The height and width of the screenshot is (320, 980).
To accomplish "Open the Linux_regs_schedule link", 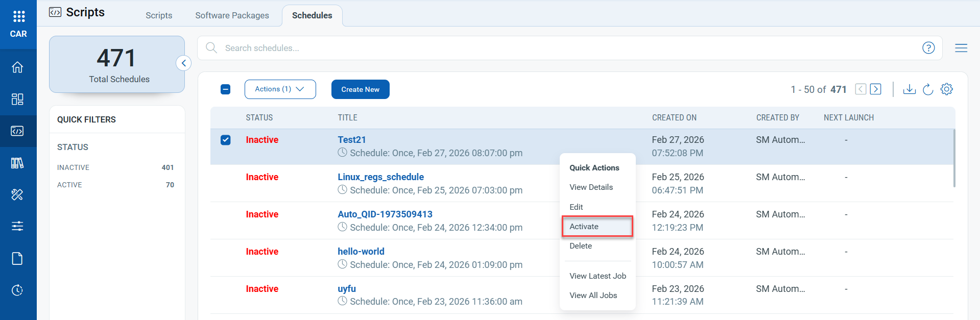I will coord(380,177).
